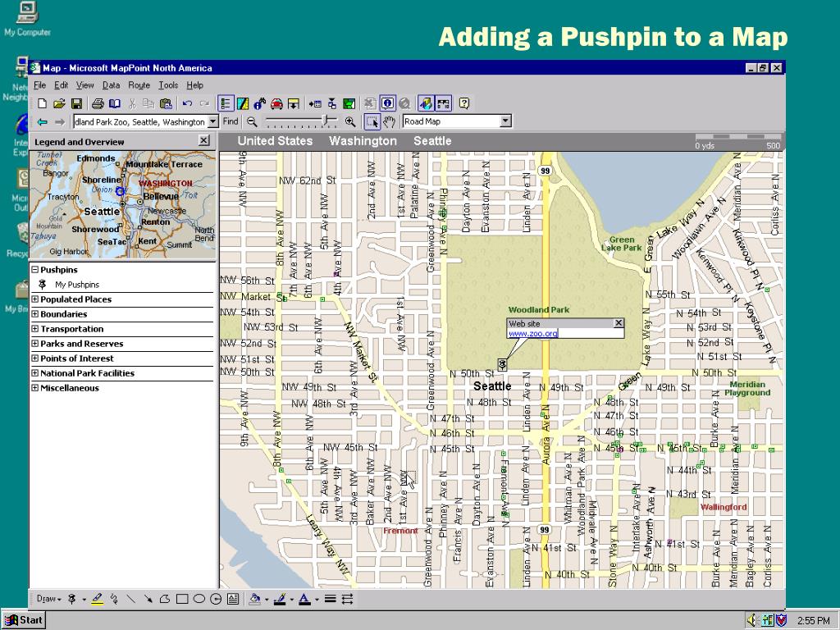Save the map with the floppy disk icon
The width and height of the screenshot is (840, 630).
point(76,103)
